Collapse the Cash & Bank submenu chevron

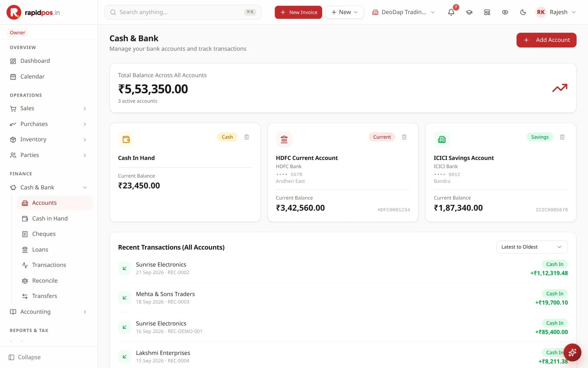(x=85, y=188)
